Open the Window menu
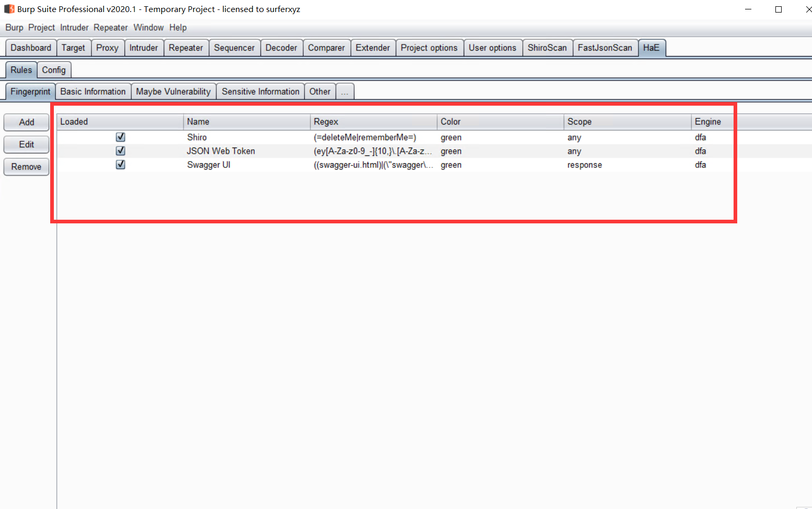Viewport: 812px width, 509px height. point(148,28)
